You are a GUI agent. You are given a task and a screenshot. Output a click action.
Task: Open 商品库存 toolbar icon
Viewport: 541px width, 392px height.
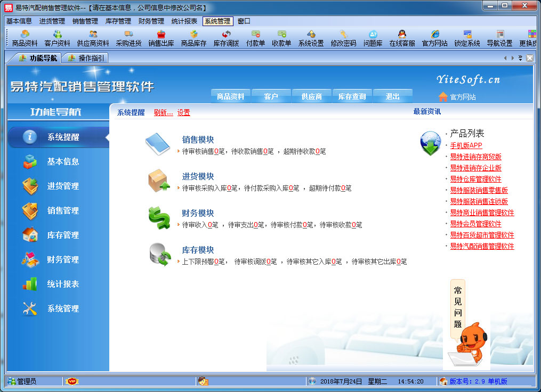(194, 38)
